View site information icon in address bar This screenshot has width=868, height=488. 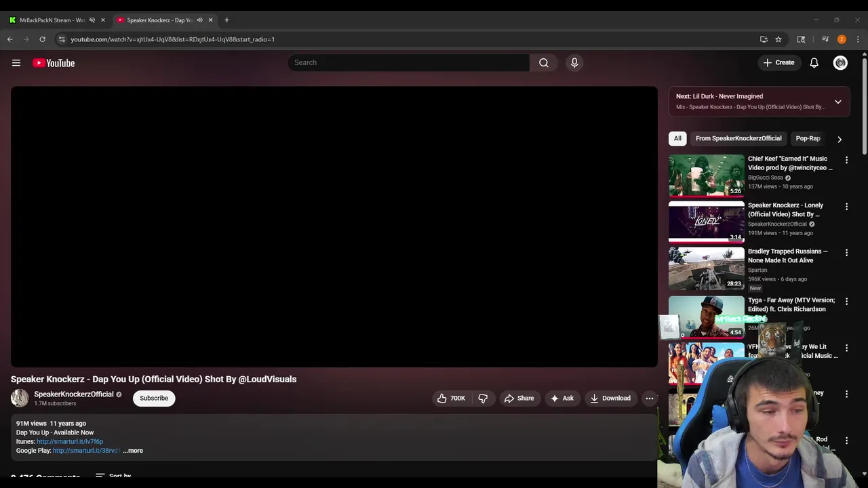point(62,39)
